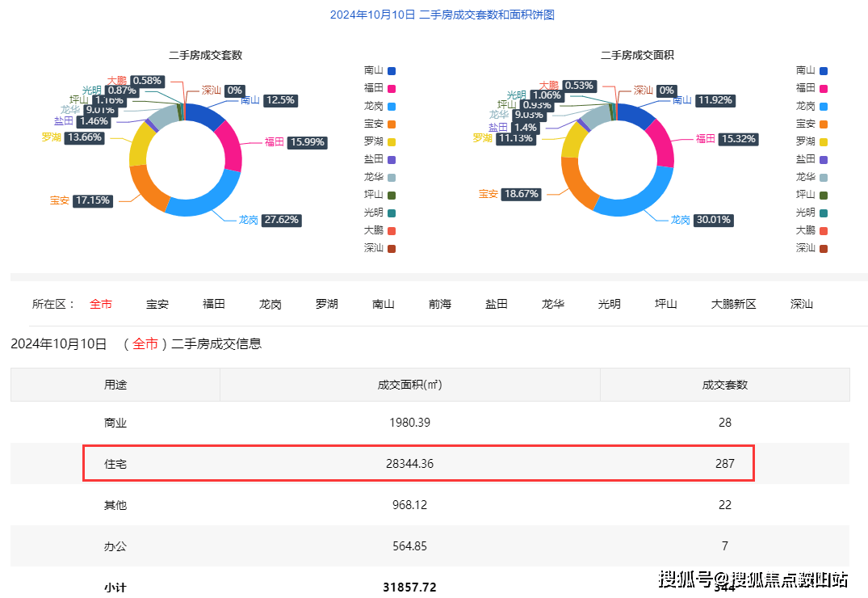Select the 前海 district filter
The image size is (868, 598).
pos(439,304)
